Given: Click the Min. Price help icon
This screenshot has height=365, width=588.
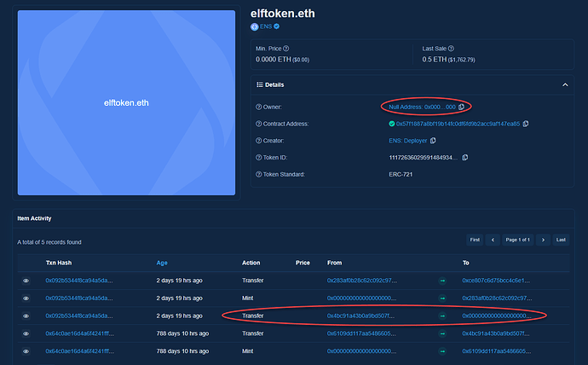Looking at the screenshot, I should click(x=286, y=49).
